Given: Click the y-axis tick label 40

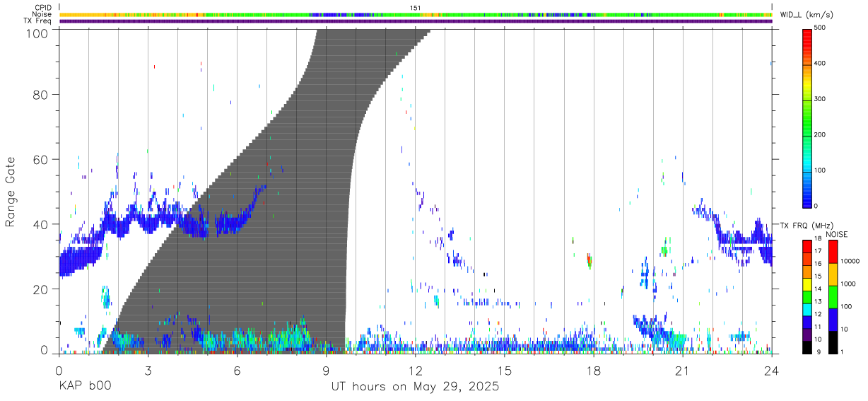Looking at the screenshot, I should click(42, 224).
